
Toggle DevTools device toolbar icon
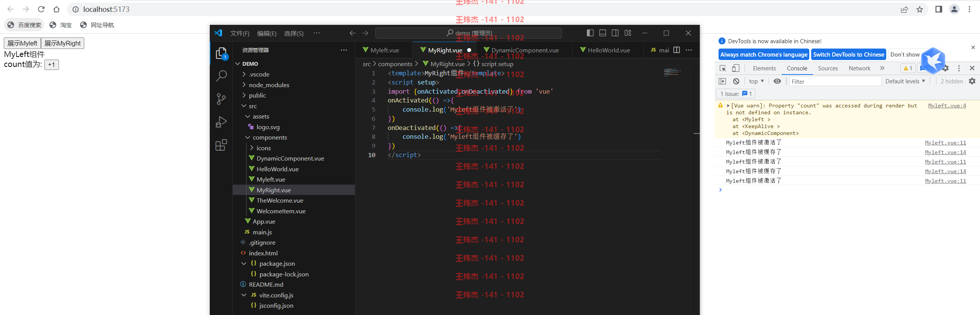coord(735,68)
